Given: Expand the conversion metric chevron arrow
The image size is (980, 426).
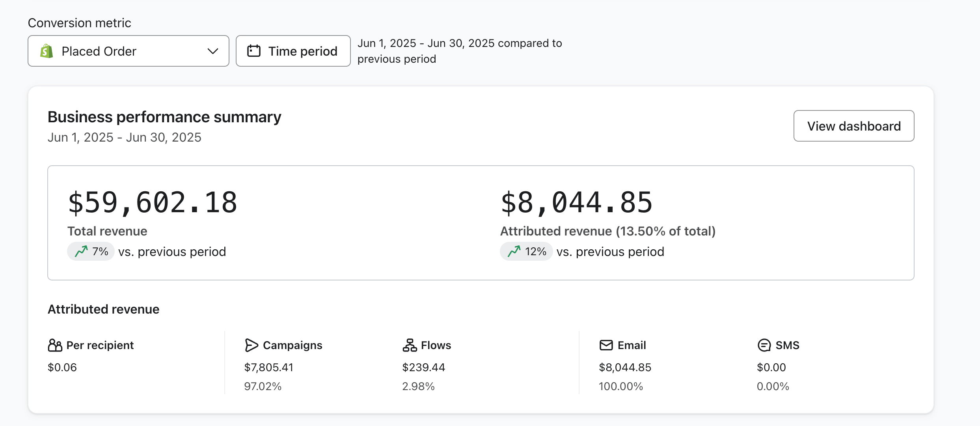Looking at the screenshot, I should pyautogui.click(x=213, y=51).
